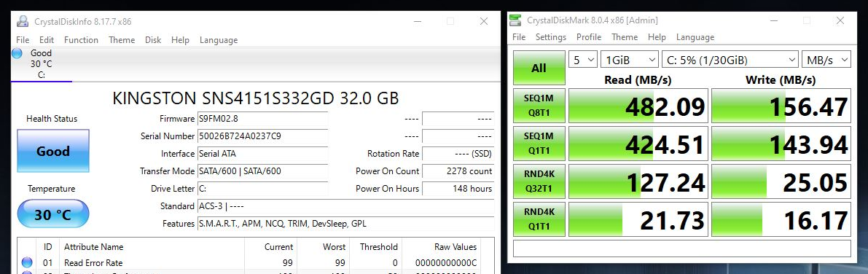
Task: Click the RND4K Q32T1 write result 25.05
Action: pos(781,181)
